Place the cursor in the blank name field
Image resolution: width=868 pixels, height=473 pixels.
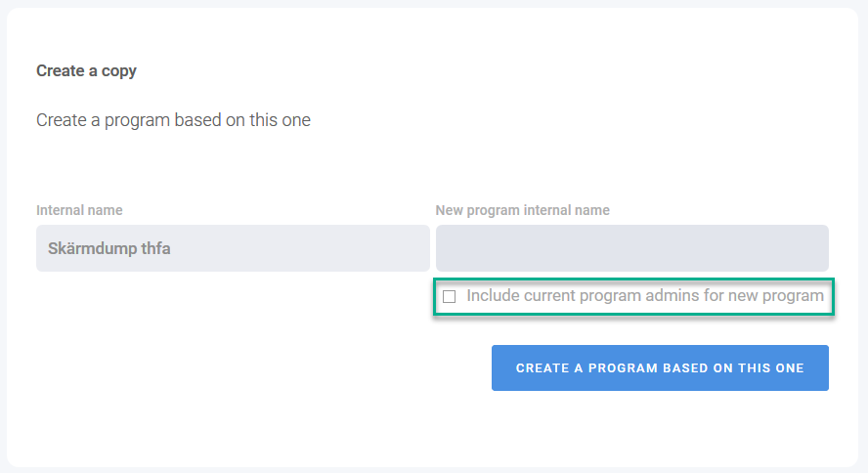point(631,248)
